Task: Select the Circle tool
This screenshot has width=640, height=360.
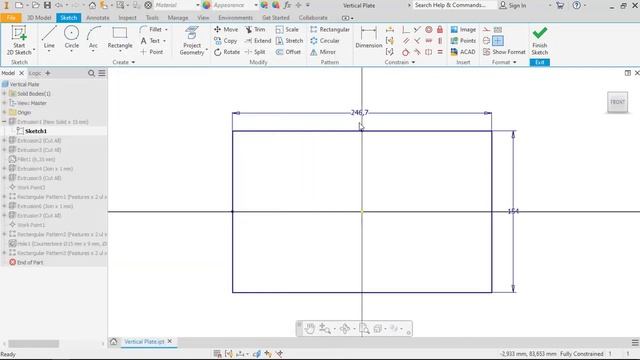Action: click(x=71, y=38)
